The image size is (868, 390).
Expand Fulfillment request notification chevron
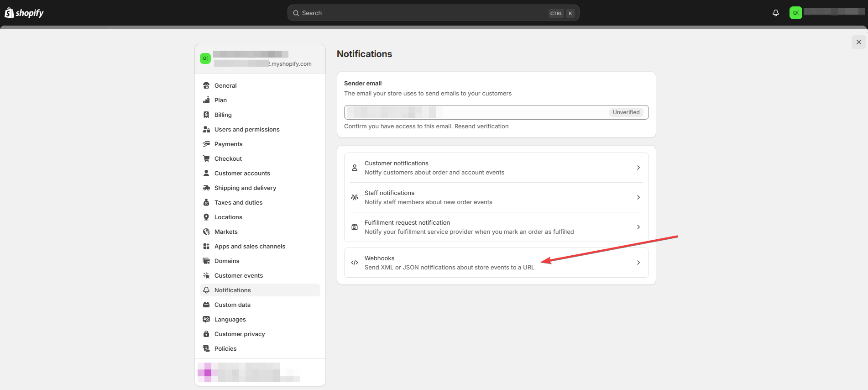point(638,227)
